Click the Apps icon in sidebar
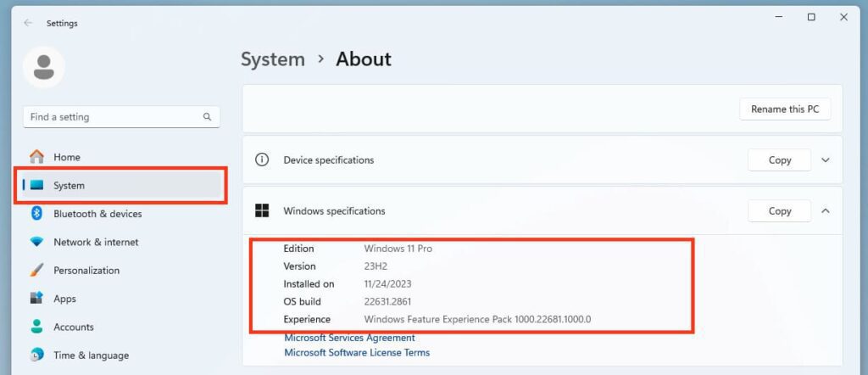This screenshot has height=375, width=868. pyautogui.click(x=36, y=299)
